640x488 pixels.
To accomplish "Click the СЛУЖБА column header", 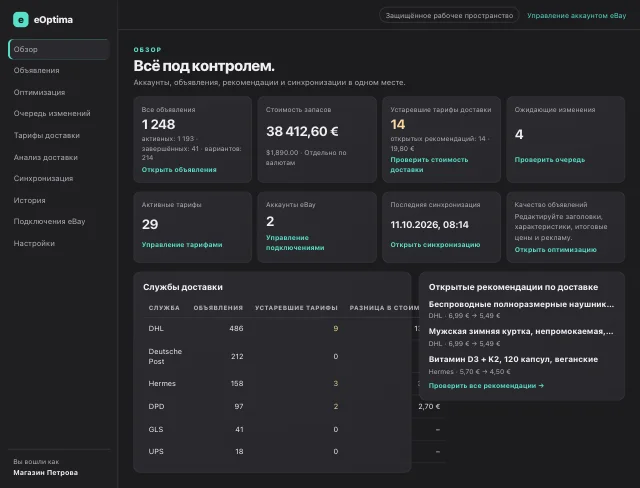I will 164,308.
